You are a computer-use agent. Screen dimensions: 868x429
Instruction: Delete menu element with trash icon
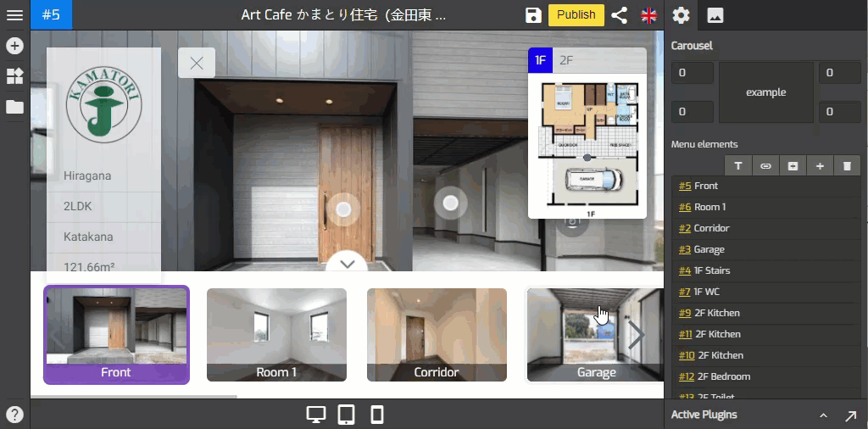point(847,165)
